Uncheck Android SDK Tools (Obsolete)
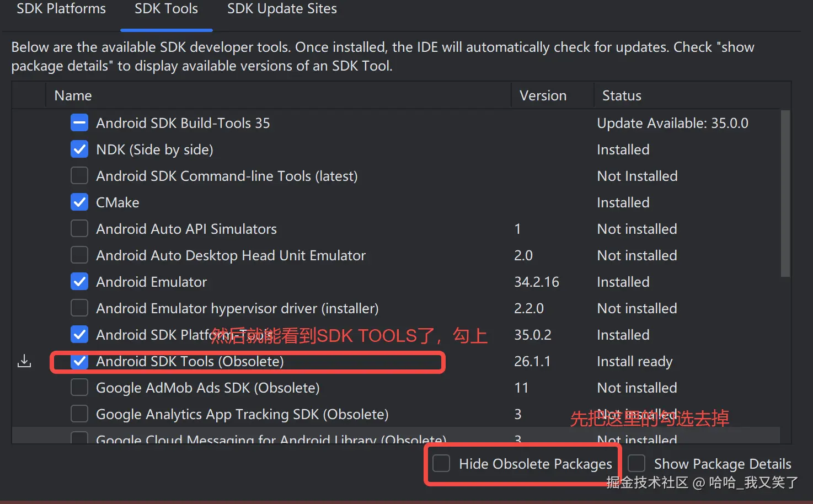The image size is (813, 504). click(79, 361)
